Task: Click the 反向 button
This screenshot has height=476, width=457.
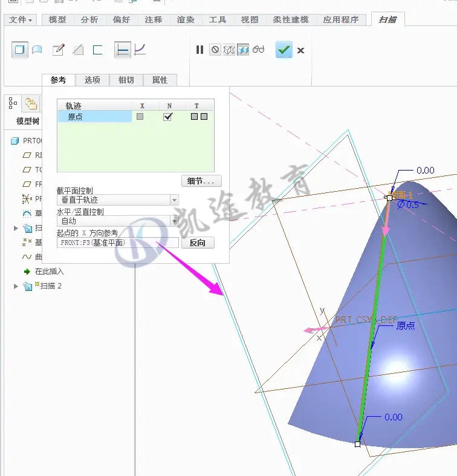Action: point(198,243)
